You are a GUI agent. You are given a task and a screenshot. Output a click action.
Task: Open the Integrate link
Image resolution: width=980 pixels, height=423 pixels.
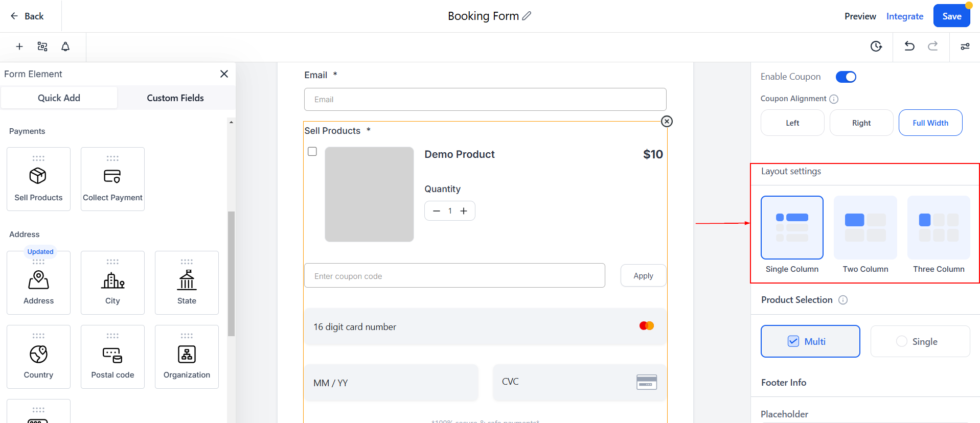click(904, 16)
